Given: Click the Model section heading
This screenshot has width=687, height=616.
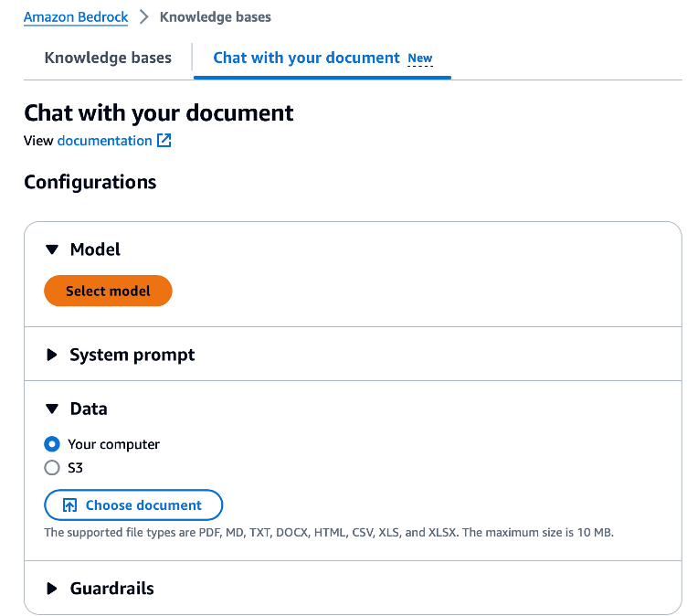Looking at the screenshot, I should click(95, 250).
